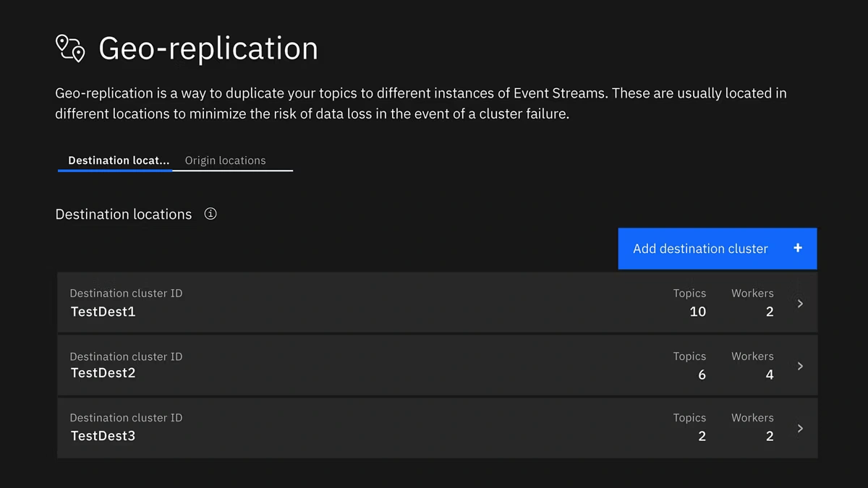This screenshot has height=488, width=868.
Task: Switch to the Origin locations tab
Action: pyautogui.click(x=225, y=160)
